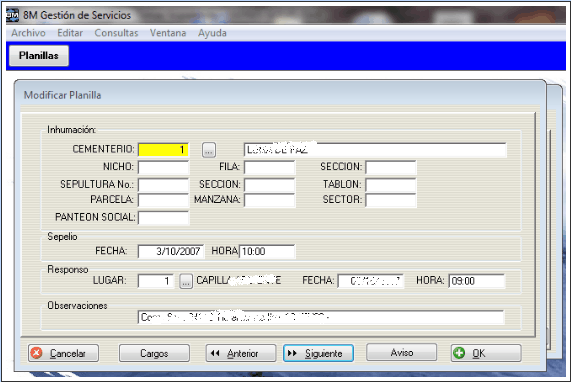Click the PANTEON SOCIAL input field
The width and height of the screenshot is (571, 382).
coord(163,217)
